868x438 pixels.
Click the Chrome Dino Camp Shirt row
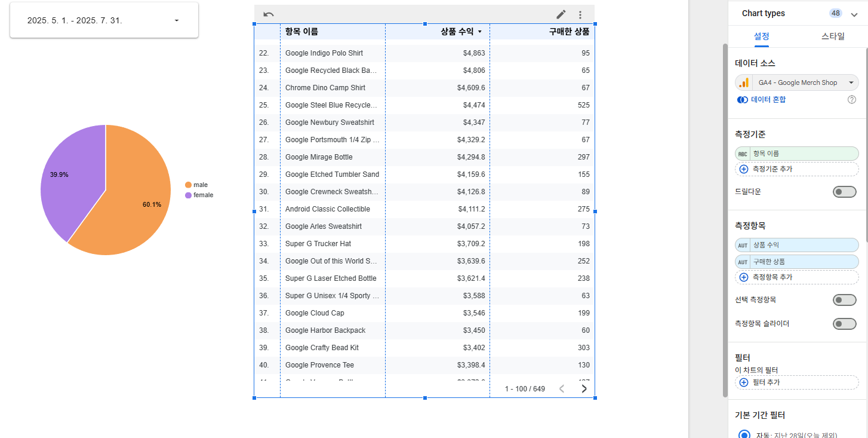(x=424, y=88)
